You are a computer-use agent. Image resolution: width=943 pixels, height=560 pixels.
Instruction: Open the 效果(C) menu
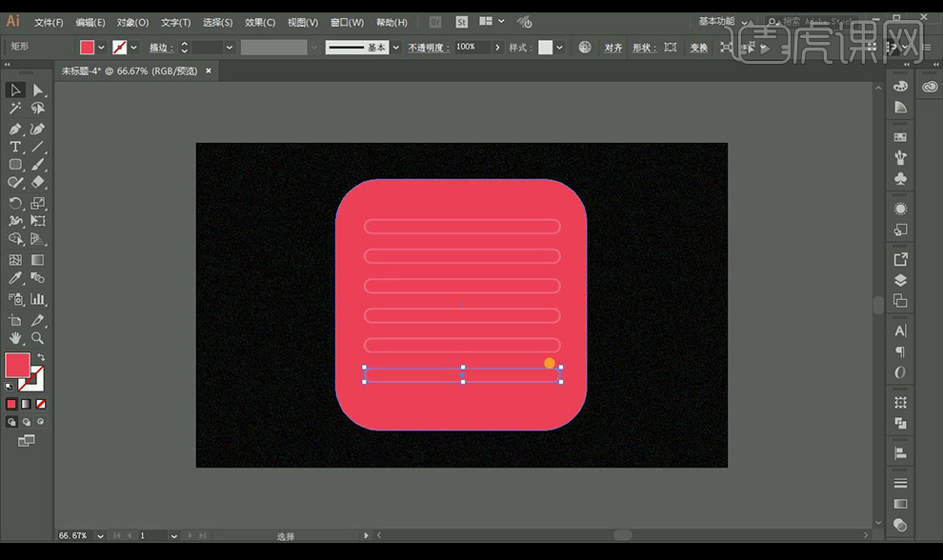(x=259, y=22)
